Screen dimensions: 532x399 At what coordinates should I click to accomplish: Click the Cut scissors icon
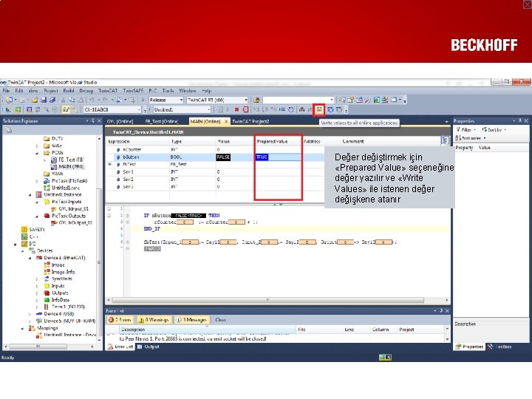(x=63, y=100)
